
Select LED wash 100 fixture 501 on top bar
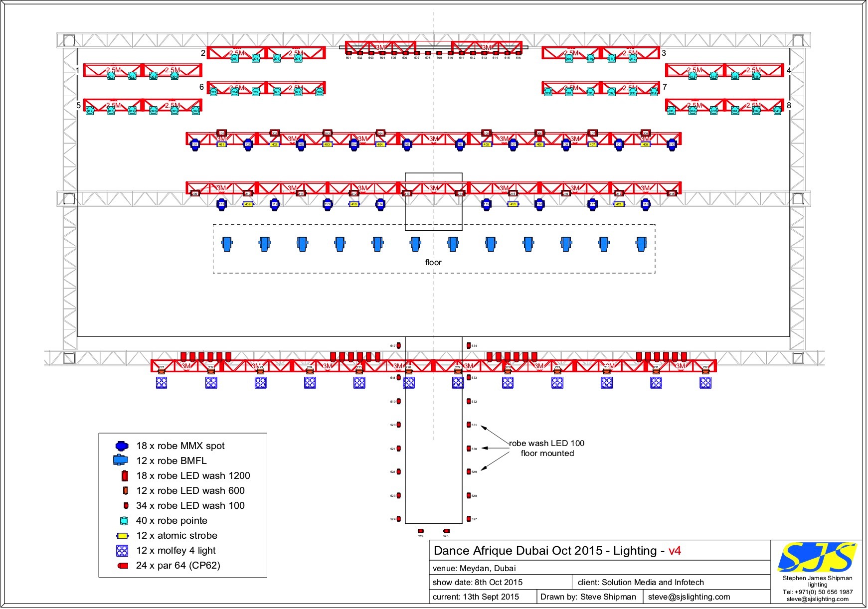point(349,53)
